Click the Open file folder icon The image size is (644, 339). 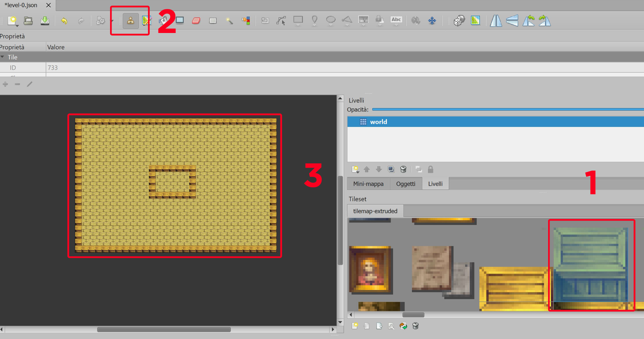(x=28, y=21)
